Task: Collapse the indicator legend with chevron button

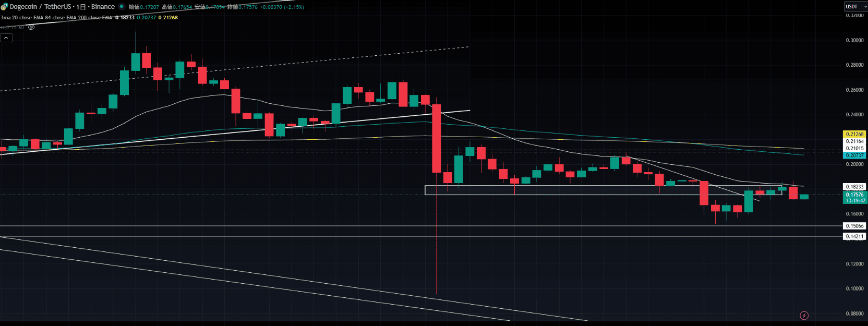Action: click(x=6, y=38)
